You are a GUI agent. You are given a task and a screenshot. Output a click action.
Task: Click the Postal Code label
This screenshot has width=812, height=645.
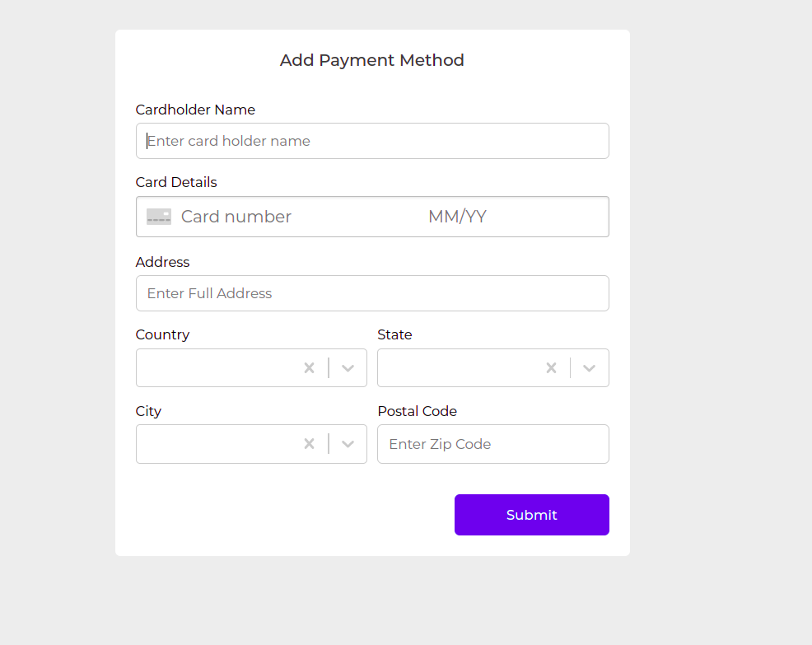click(x=418, y=411)
